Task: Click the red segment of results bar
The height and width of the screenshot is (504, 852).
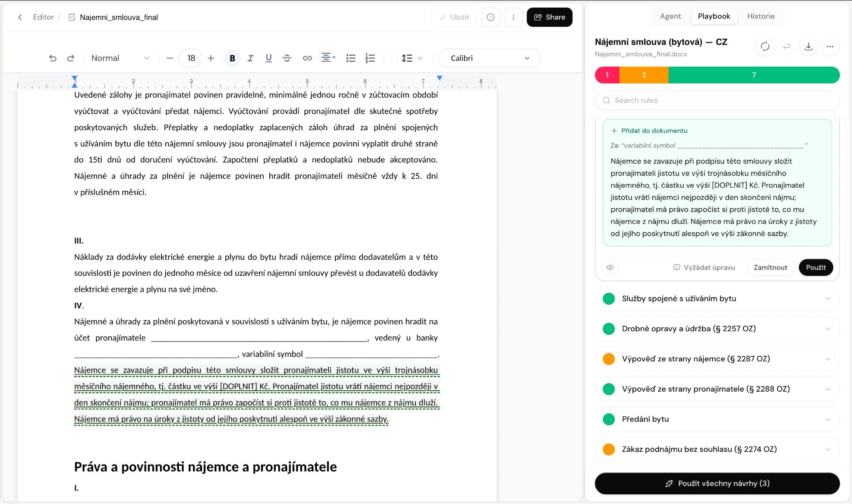Action: click(607, 75)
